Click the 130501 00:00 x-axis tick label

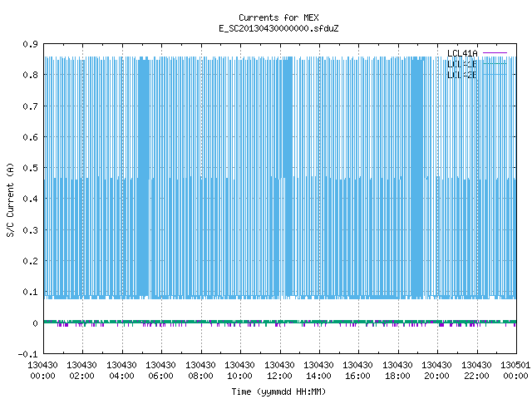pos(515,371)
